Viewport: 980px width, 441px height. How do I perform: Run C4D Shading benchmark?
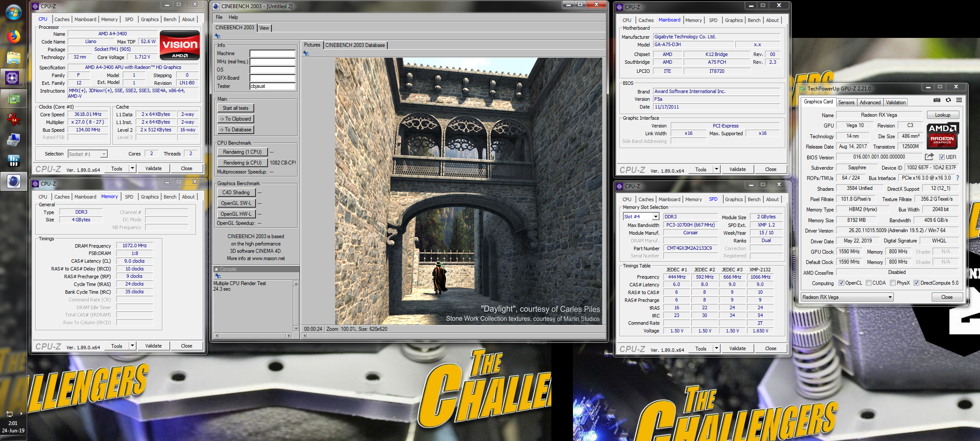pyautogui.click(x=236, y=193)
